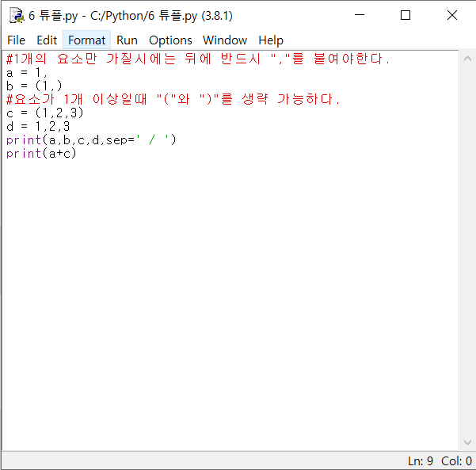Click the print statement with sep=' / '

click(x=91, y=140)
